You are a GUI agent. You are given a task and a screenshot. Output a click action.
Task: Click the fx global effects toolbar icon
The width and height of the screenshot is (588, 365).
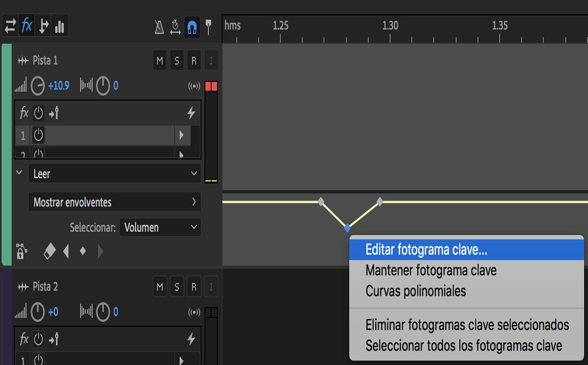(27, 25)
